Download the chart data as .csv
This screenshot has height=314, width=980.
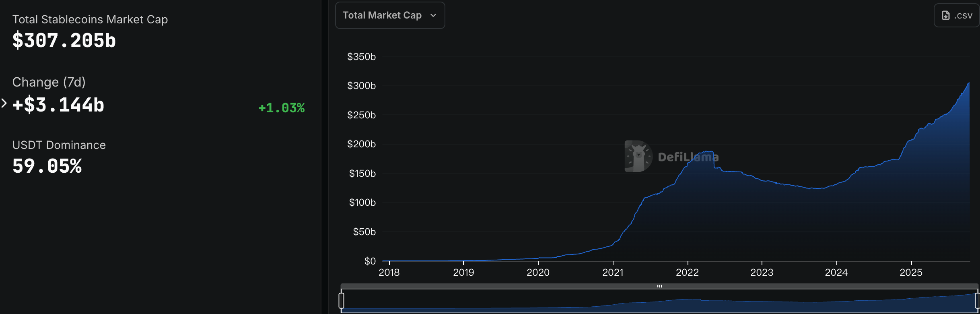[956, 15]
